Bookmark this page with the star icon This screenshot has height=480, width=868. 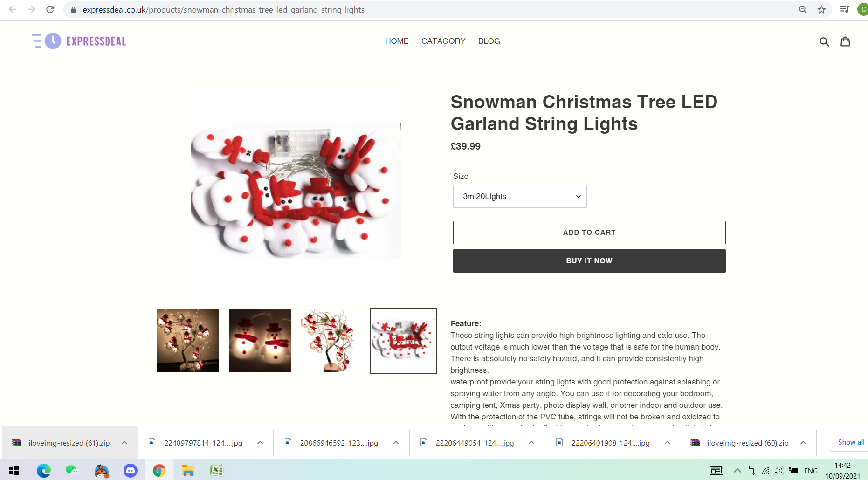click(821, 9)
